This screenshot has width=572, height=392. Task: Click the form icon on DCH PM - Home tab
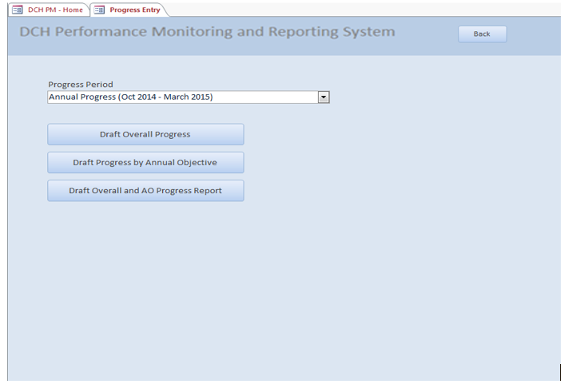(17, 10)
